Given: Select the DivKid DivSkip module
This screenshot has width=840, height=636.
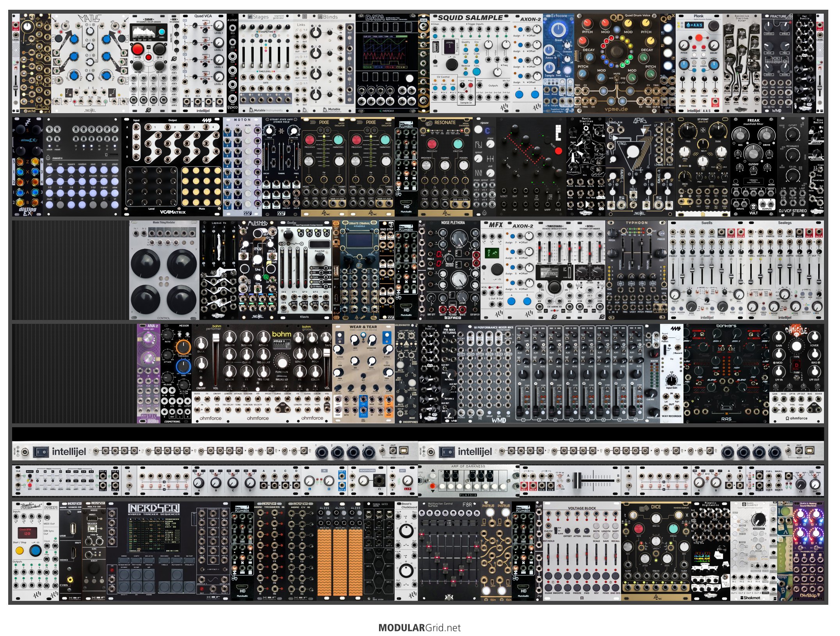Looking at the screenshot, I should click(x=808, y=551).
